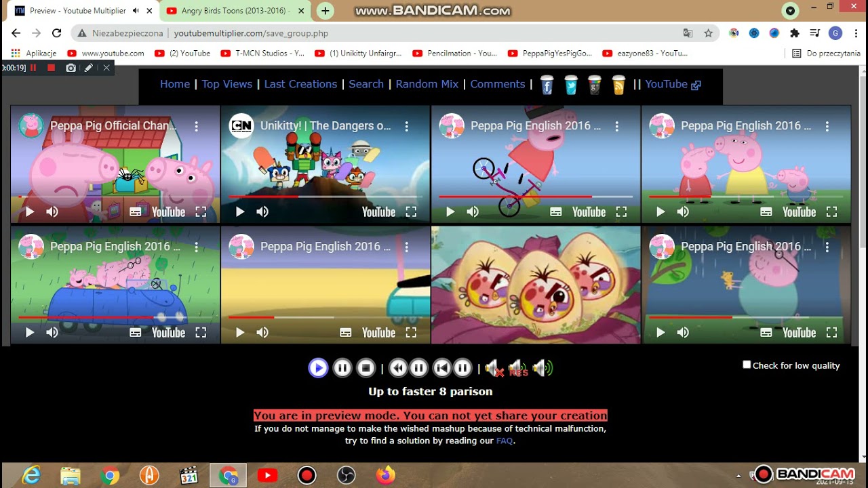Mute the Peppa bicycle video
868x488 pixels.
473,211
